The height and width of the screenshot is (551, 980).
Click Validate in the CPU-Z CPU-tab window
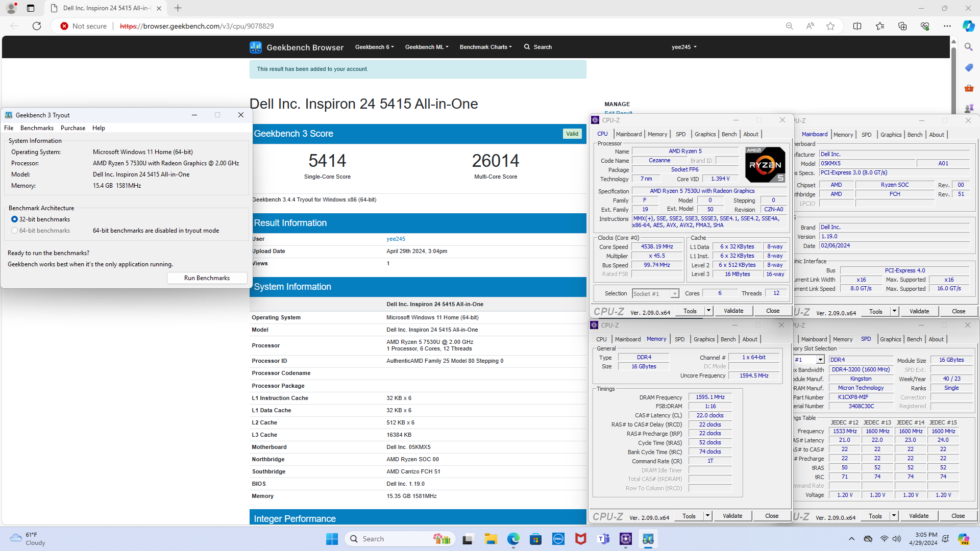click(x=733, y=311)
